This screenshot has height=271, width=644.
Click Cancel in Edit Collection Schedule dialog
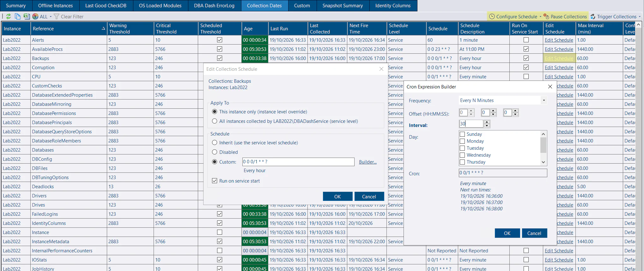coord(369,196)
